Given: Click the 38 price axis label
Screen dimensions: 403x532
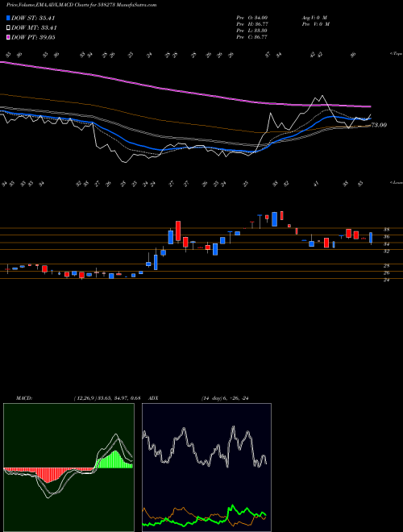Looking at the screenshot, I should pos(386,230).
